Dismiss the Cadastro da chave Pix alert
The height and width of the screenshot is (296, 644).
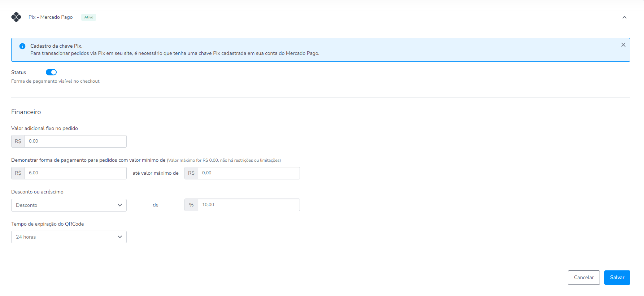tap(623, 45)
